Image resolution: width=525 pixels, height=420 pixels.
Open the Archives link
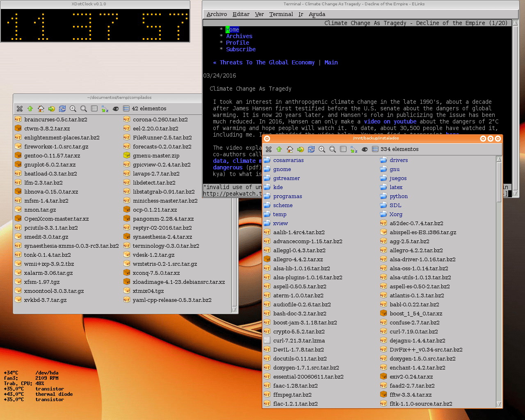pyautogui.click(x=239, y=36)
